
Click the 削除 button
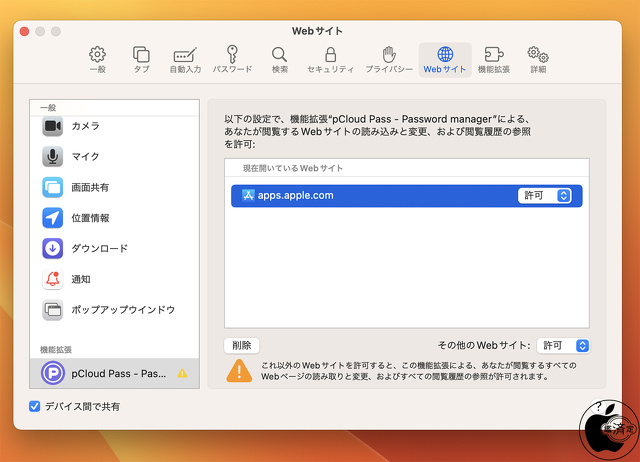(242, 346)
